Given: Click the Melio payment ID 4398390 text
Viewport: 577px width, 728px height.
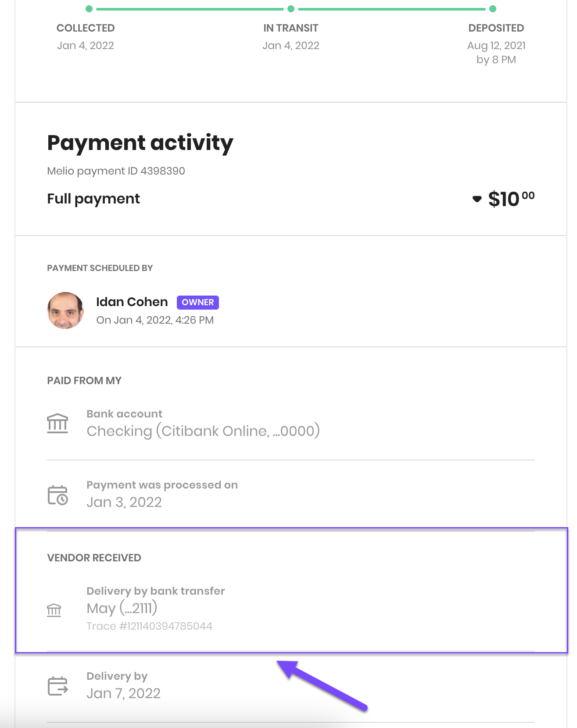Looking at the screenshot, I should (116, 171).
